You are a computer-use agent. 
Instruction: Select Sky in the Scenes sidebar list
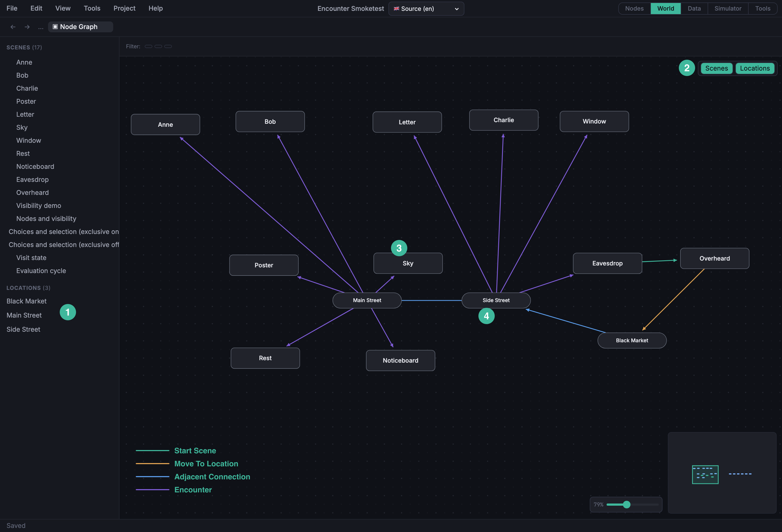pyautogui.click(x=22, y=128)
